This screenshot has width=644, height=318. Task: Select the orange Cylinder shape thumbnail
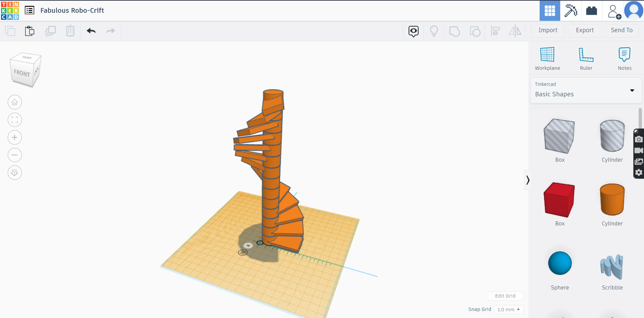[612, 200]
